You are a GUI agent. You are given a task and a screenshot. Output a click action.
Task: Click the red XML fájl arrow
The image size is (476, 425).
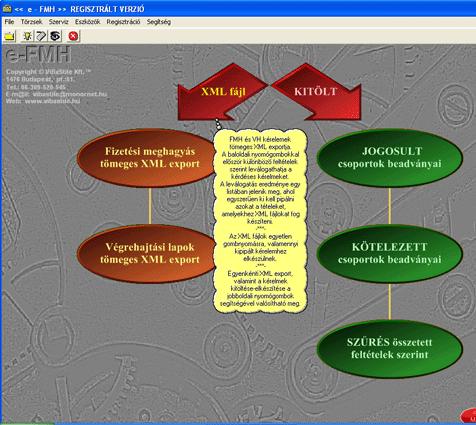[223, 92]
